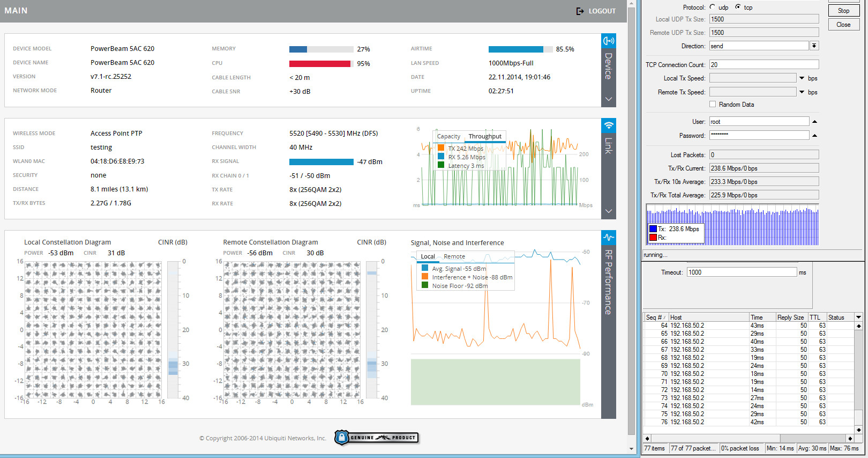868x458 pixels.
Task: Click the logout arrow icon
Action: 580,11
